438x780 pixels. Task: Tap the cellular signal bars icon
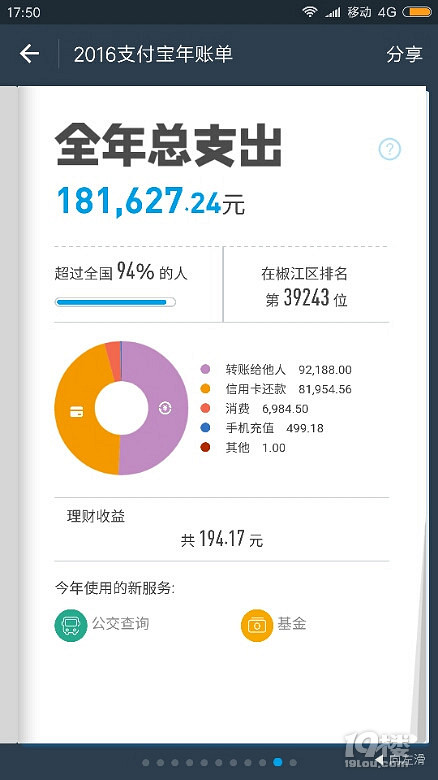[332, 12]
